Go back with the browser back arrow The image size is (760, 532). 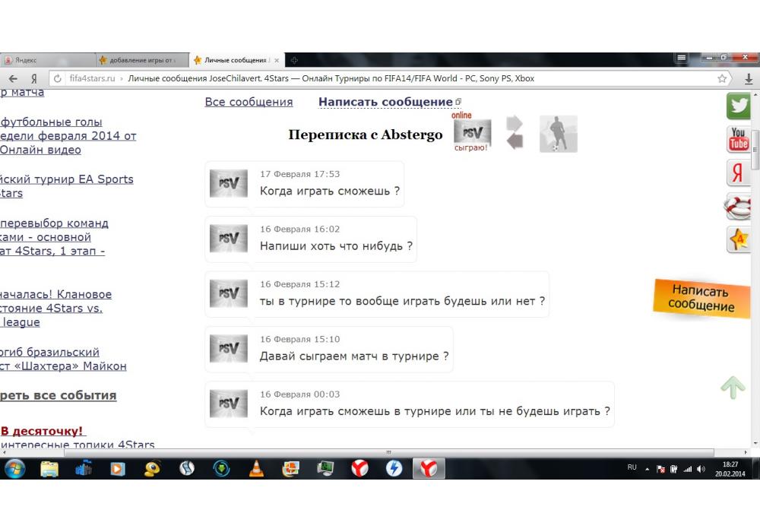[13, 78]
